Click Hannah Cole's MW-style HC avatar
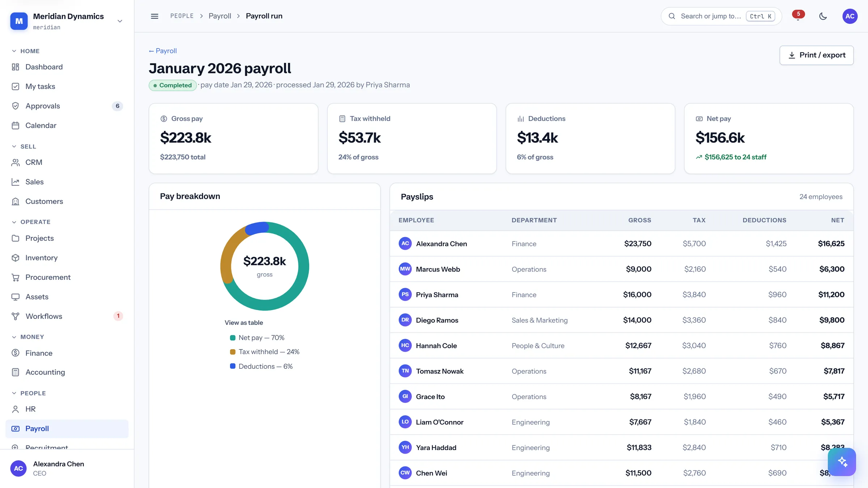This screenshot has width=868, height=488. pyautogui.click(x=405, y=346)
